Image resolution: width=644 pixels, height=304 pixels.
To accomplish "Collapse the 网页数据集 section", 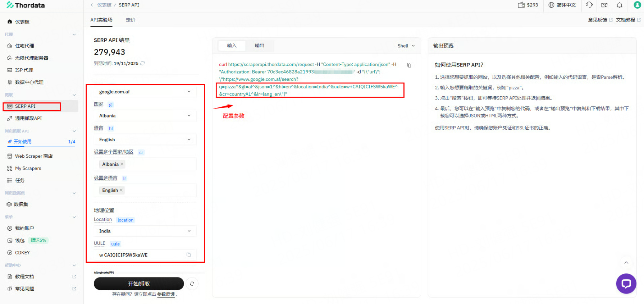I will 74,193.
